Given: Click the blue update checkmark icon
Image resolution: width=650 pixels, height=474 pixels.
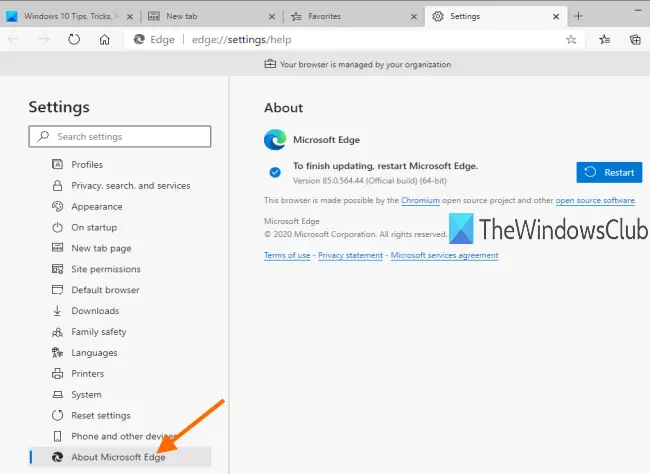Looking at the screenshot, I should click(274, 172).
